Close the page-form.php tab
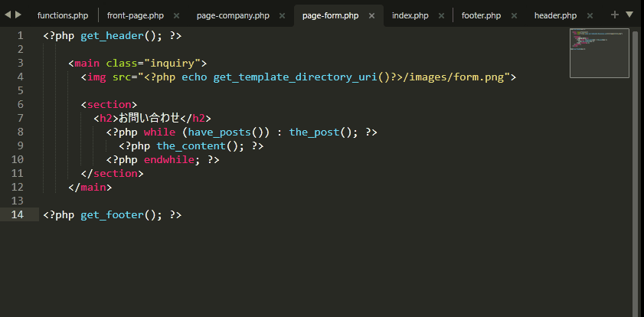 [x=371, y=15]
